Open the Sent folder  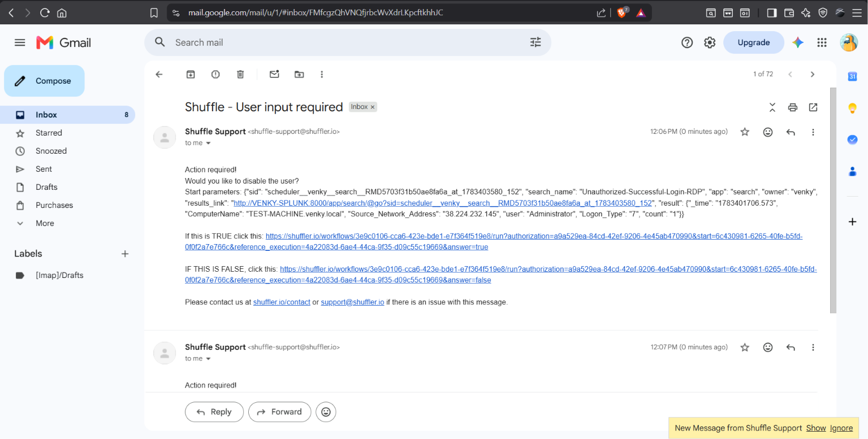click(68, 169)
